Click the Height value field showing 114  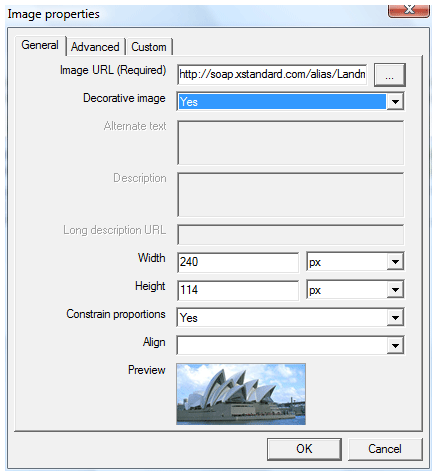[x=238, y=290]
